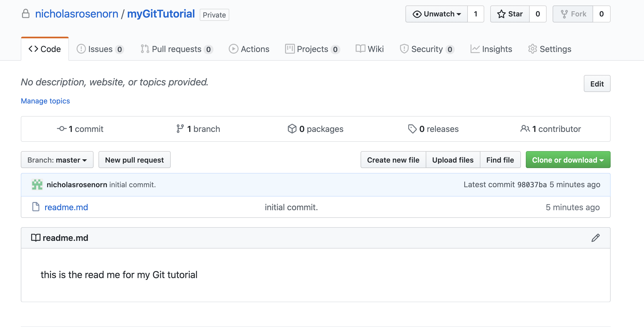The height and width of the screenshot is (329, 644).
Task: Click the readme.md file icon
Action: (36, 207)
